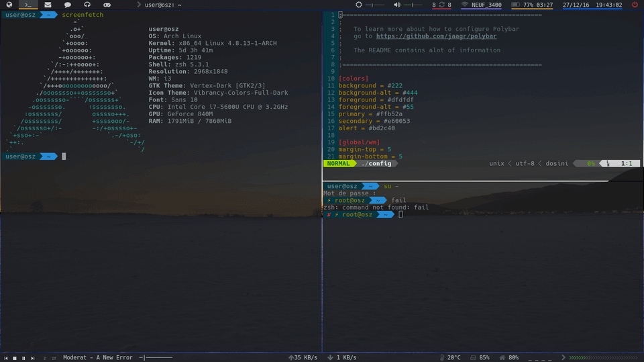
Task: Click the screenfetch command text
Action: pyautogui.click(x=83, y=14)
